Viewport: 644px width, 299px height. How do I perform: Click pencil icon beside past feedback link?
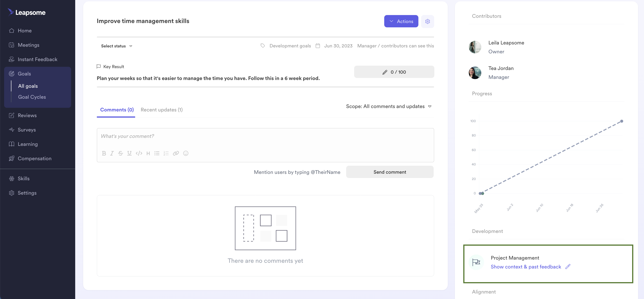click(568, 266)
